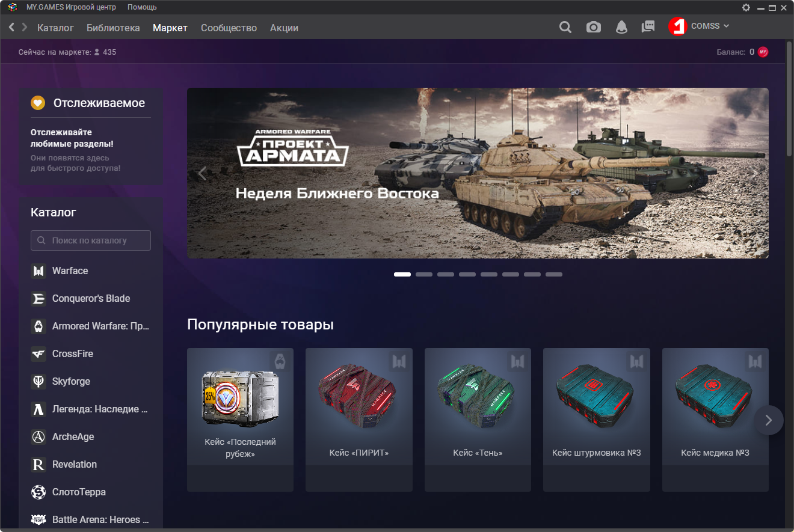Image resolution: width=794 pixels, height=532 pixels.
Task: Open Conqueror's Blade in the catalog list
Action: pos(91,299)
